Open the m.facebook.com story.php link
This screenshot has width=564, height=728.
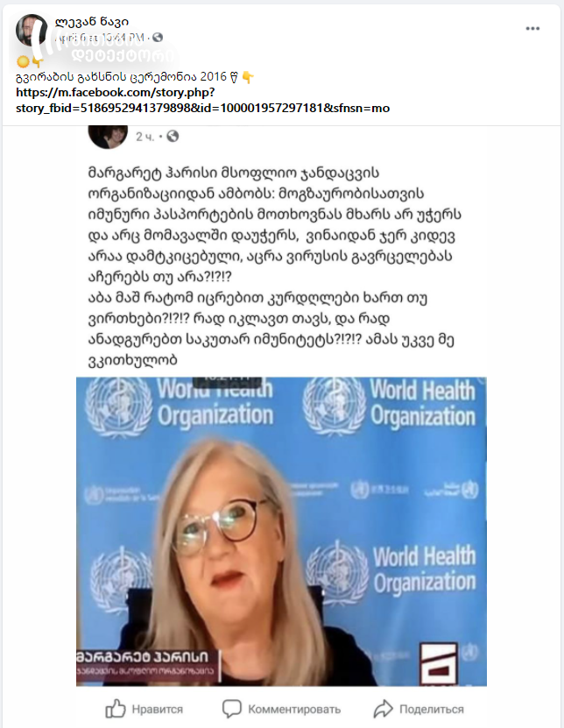[203, 100]
